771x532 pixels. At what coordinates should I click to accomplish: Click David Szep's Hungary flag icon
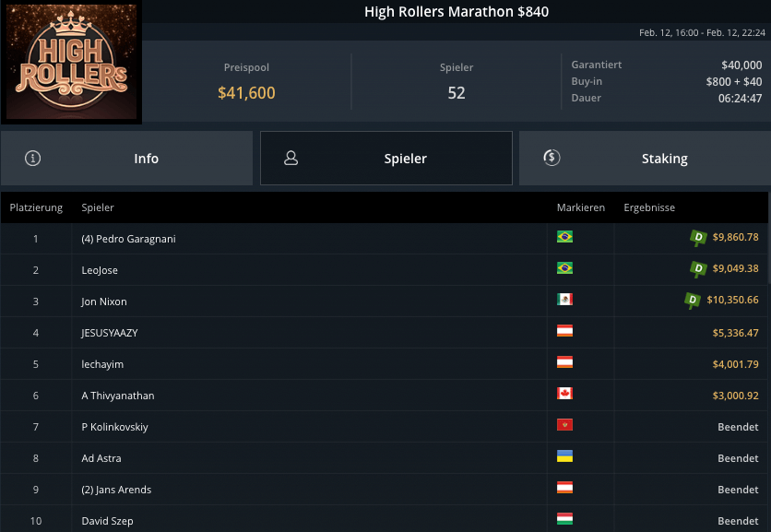(564, 520)
